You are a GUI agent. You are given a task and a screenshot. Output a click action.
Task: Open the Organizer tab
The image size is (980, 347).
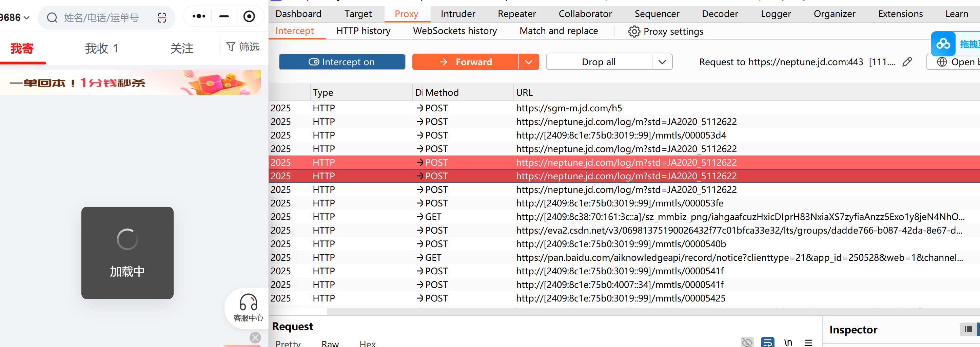click(835, 14)
